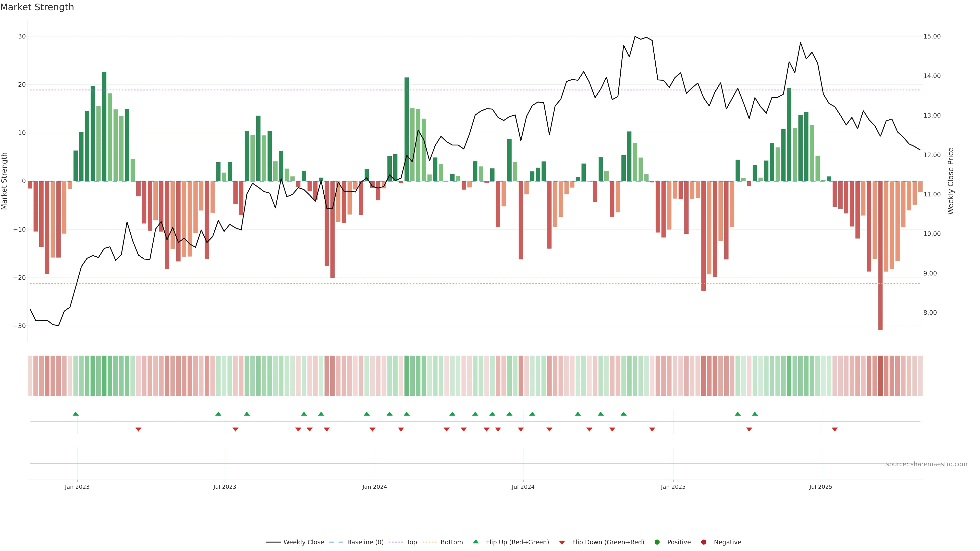Click first flip-up triangle near Jan 2023
980x551 pixels.
pyautogui.click(x=76, y=414)
